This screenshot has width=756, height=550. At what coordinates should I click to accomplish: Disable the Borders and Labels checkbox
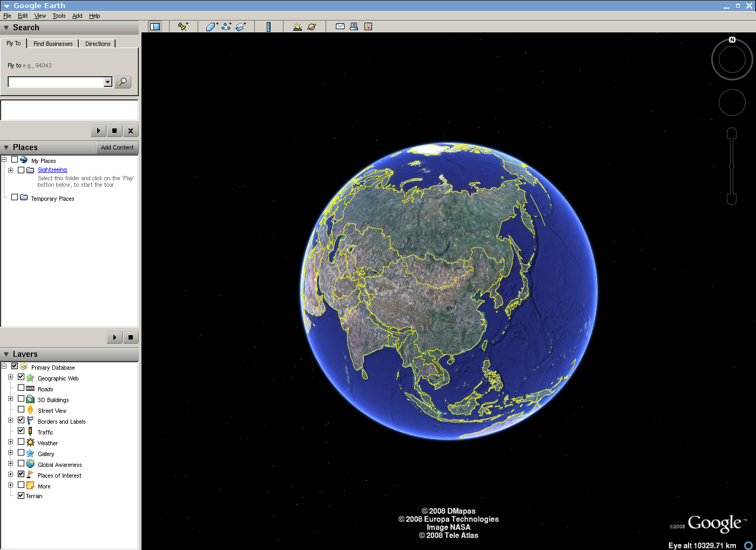click(x=21, y=420)
